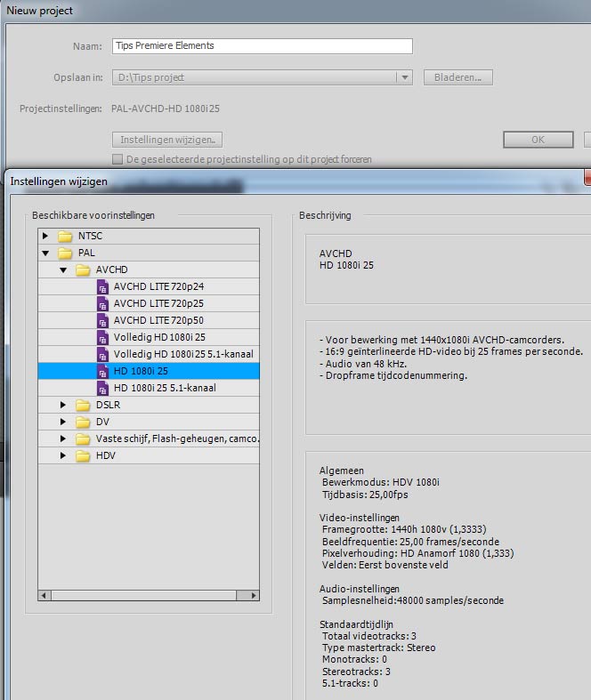Image resolution: width=591 pixels, height=700 pixels.
Task: Click the AVCHD LITE 720p24 preset icon
Action: pos(102,286)
